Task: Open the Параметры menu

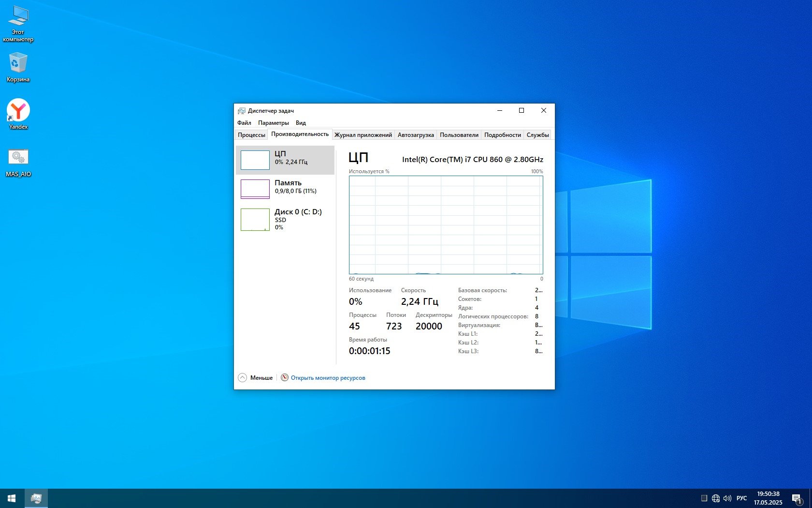Action: click(273, 123)
